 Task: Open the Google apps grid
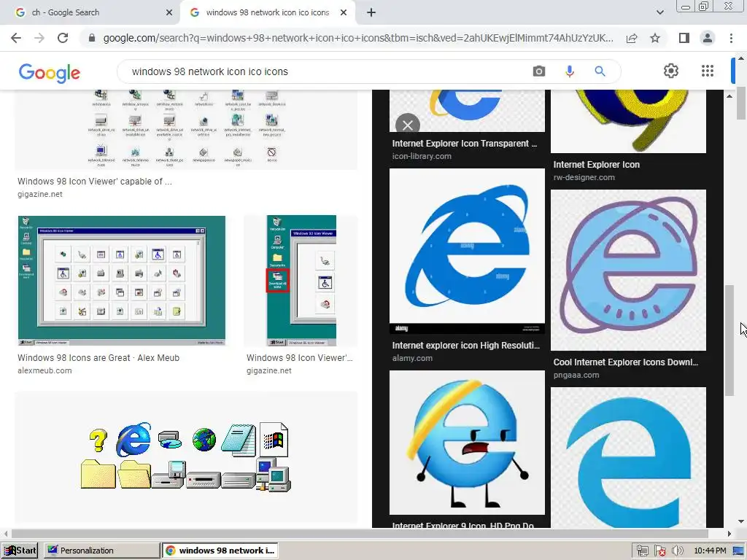[x=708, y=71]
